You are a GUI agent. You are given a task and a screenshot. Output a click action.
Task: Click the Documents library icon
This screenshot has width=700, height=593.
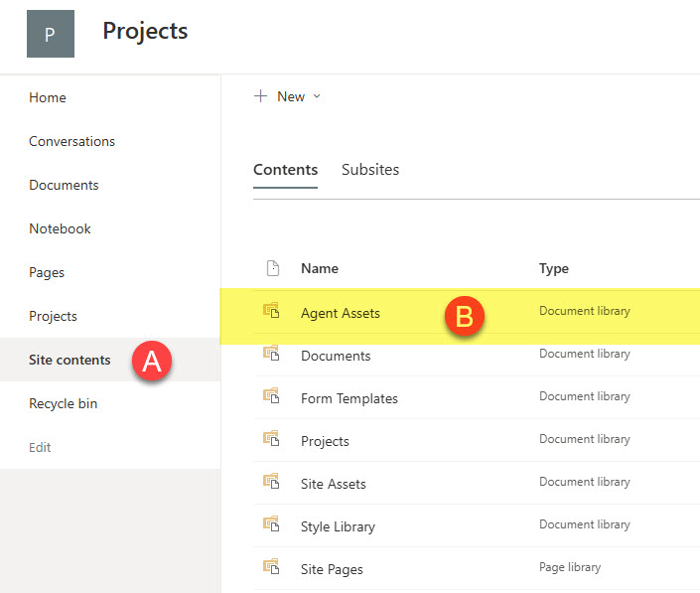coord(271,354)
